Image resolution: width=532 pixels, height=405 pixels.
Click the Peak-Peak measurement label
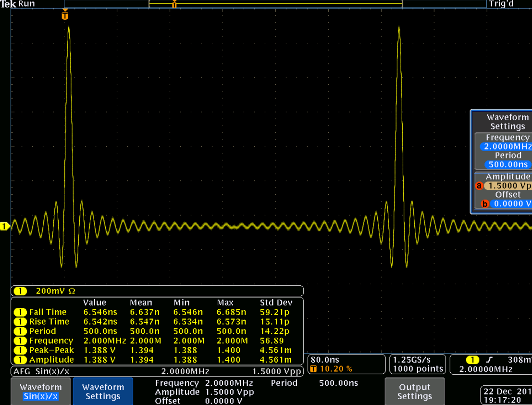[51, 350]
